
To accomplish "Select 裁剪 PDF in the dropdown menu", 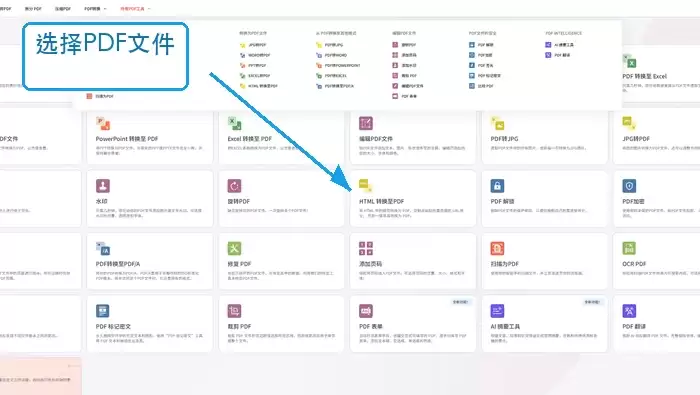I will [x=404, y=76].
